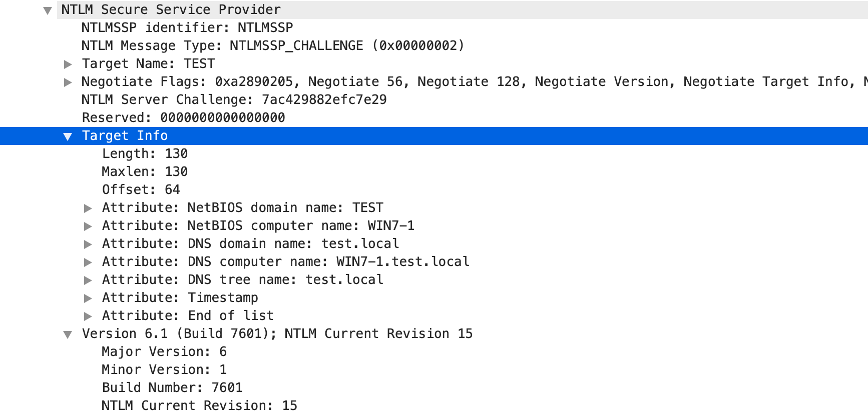Click the NTLM Server Challenge field
Image resolution: width=868 pixels, height=414 pixels.
pos(234,99)
